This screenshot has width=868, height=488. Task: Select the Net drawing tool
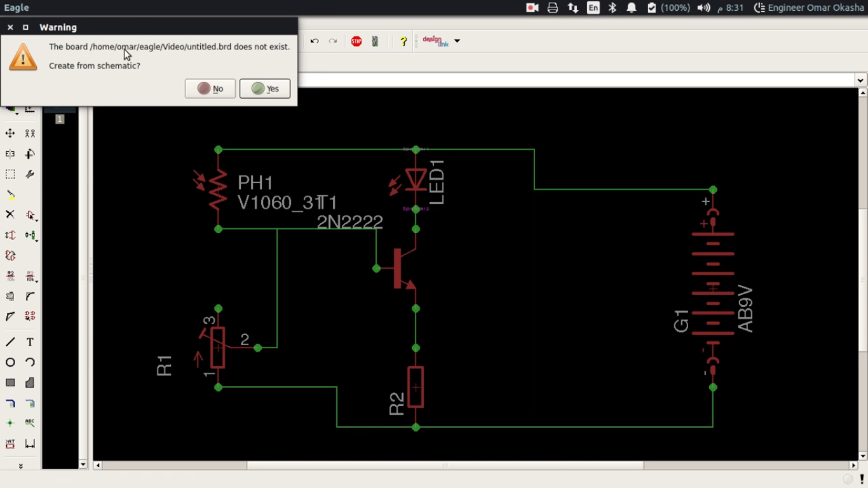click(30, 403)
